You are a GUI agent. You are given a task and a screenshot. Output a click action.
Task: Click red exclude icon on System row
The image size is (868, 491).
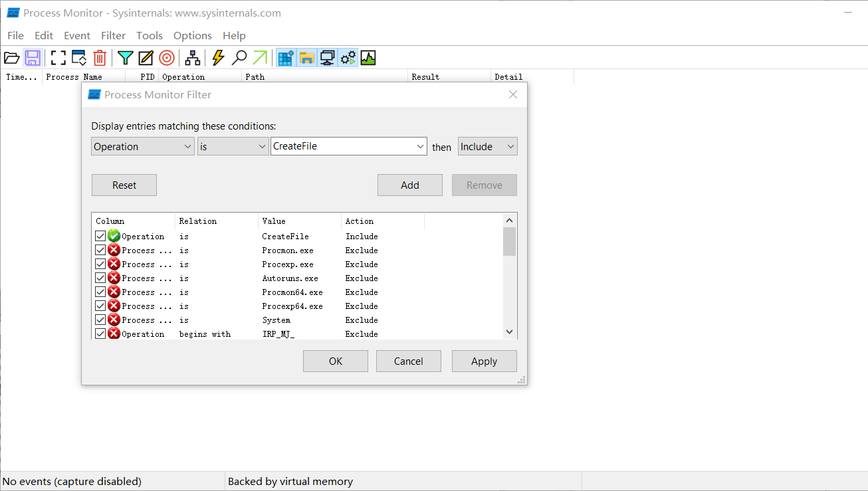114,320
